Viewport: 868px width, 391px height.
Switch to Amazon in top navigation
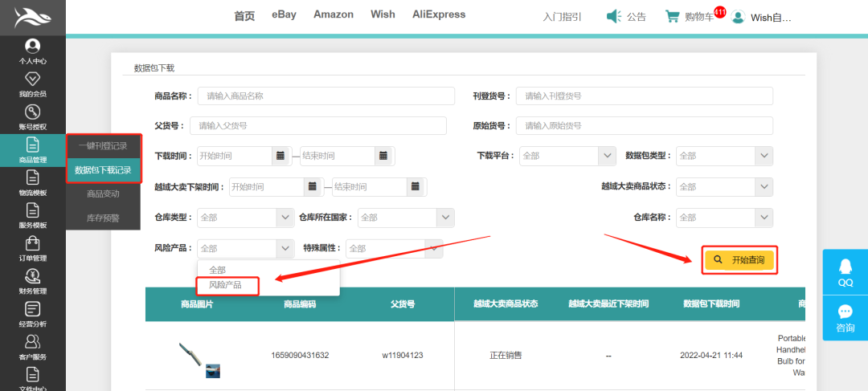click(x=334, y=15)
